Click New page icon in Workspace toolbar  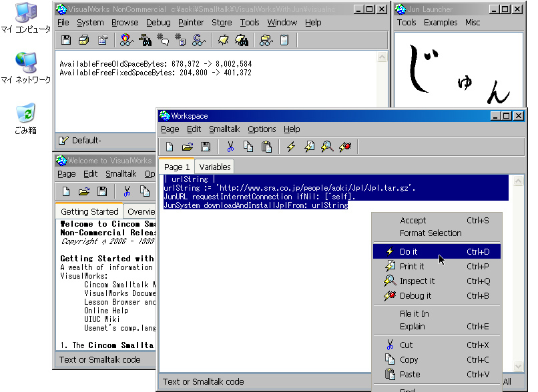click(x=170, y=147)
